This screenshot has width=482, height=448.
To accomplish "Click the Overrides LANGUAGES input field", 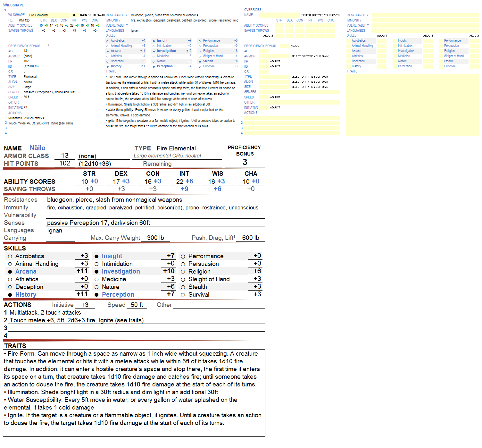I will pos(425,30).
